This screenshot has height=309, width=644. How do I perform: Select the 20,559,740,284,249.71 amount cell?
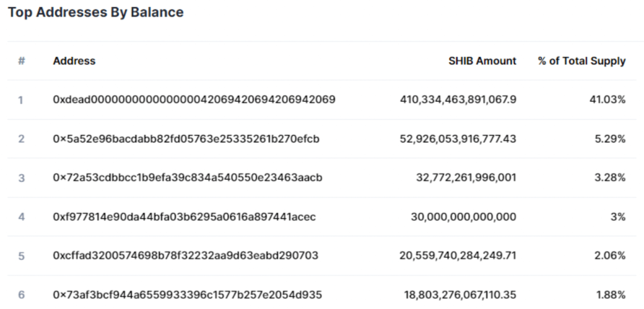[x=458, y=256]
